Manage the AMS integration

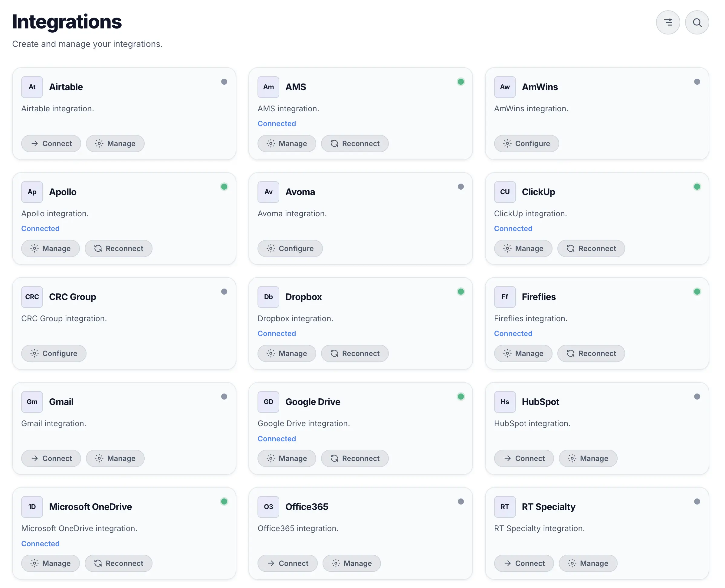tap(287, 143)
